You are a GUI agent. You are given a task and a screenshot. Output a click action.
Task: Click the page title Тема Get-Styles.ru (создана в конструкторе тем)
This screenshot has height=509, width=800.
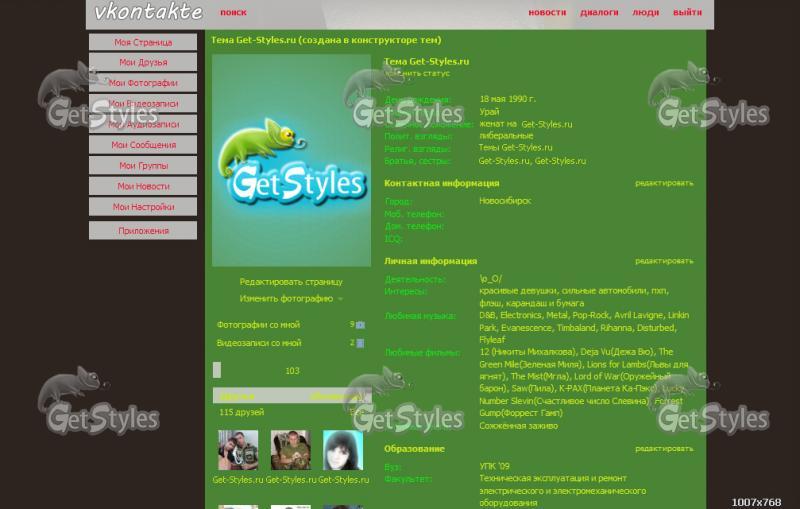[326, 40]
